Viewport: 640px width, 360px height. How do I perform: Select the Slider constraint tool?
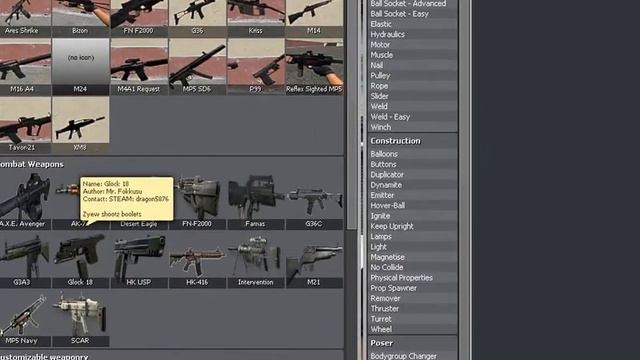click(412, 96)
